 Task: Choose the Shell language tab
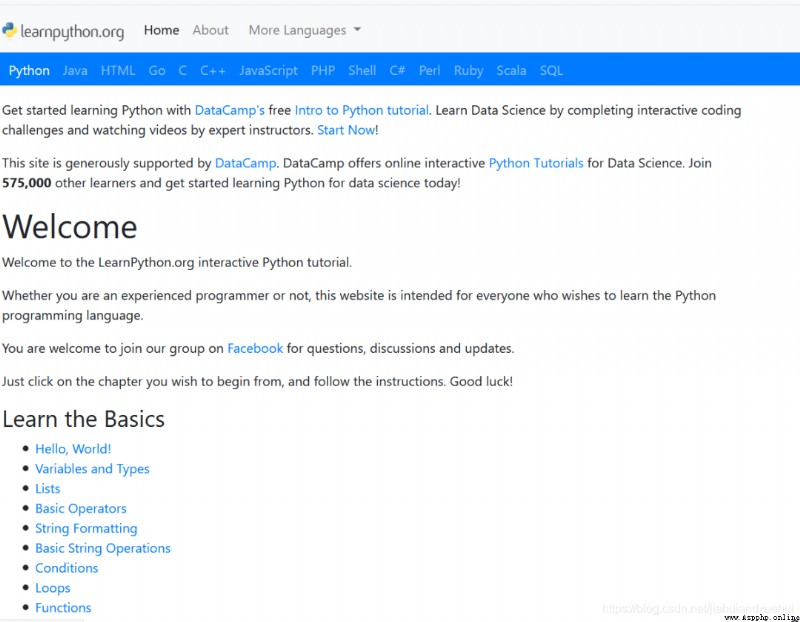coord(362,70)
